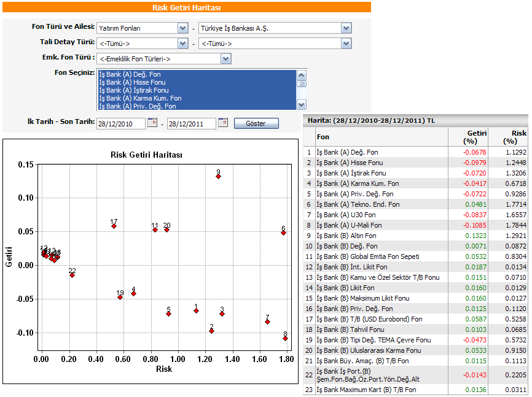Click chart data point labeled 8
Image resolution: width=532 pixels, height=397 pixels.
[x=285, y=338]
